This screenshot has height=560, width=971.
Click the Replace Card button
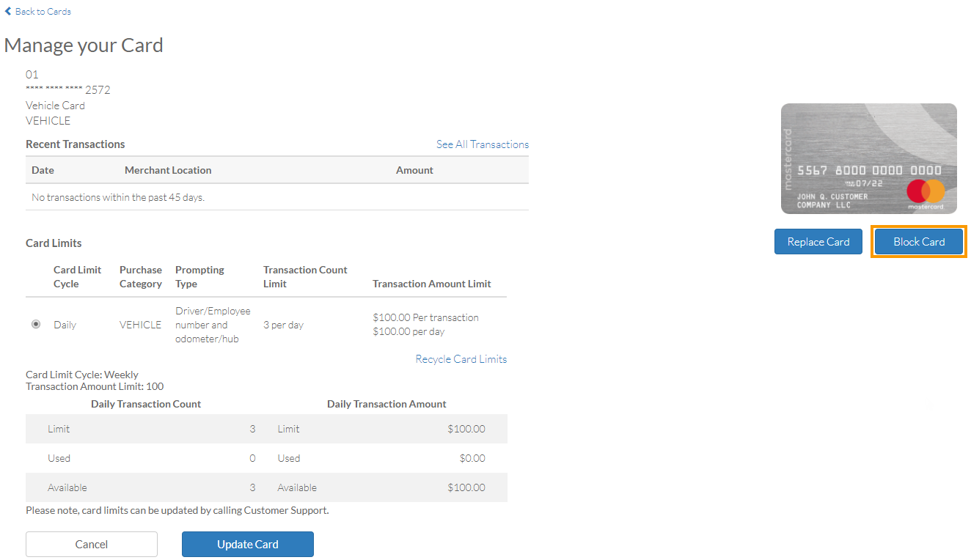(818, 241)
